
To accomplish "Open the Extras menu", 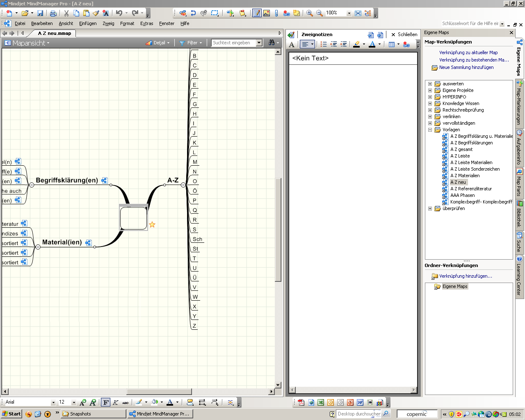I will point(146,23).
